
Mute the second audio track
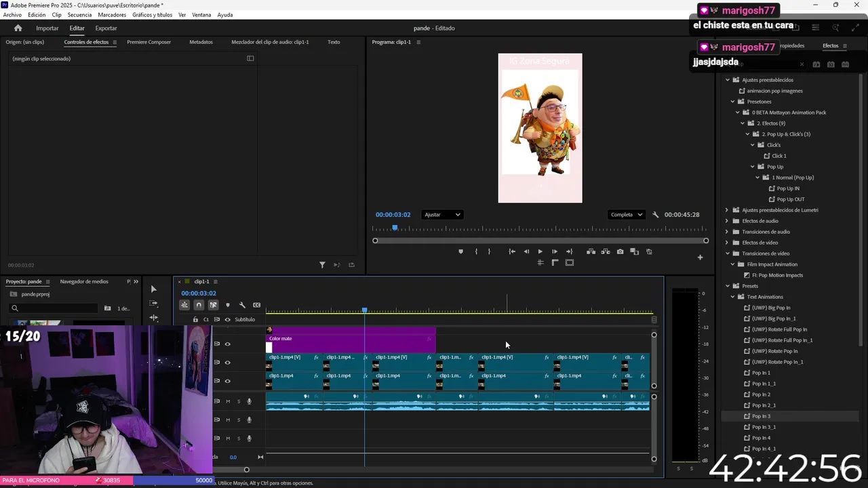pyautogui.click(x=227, y=420)
